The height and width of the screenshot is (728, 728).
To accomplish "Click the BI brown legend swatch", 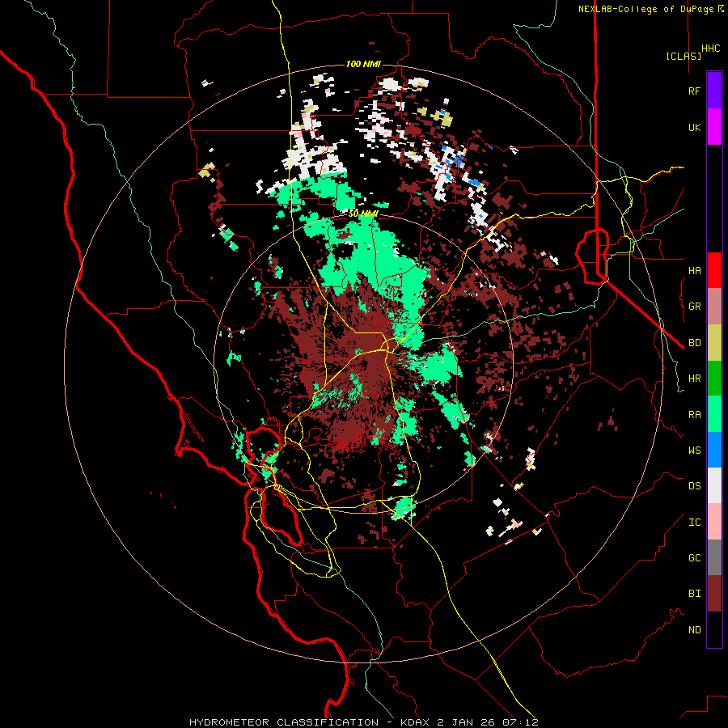I will click(x=714, y=594).
